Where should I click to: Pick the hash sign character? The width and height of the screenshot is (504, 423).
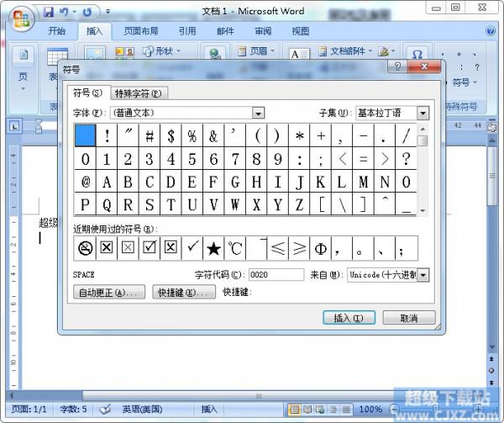[x=150, y=135]
